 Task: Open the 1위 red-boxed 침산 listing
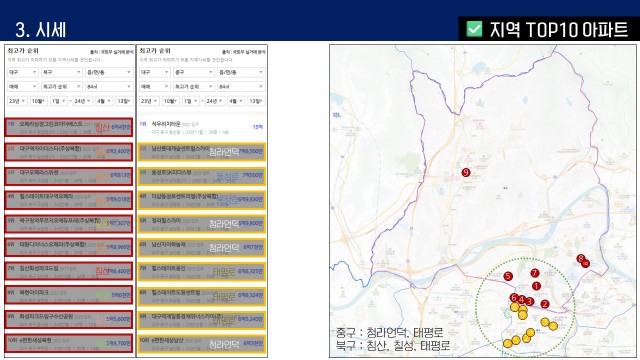69,127
